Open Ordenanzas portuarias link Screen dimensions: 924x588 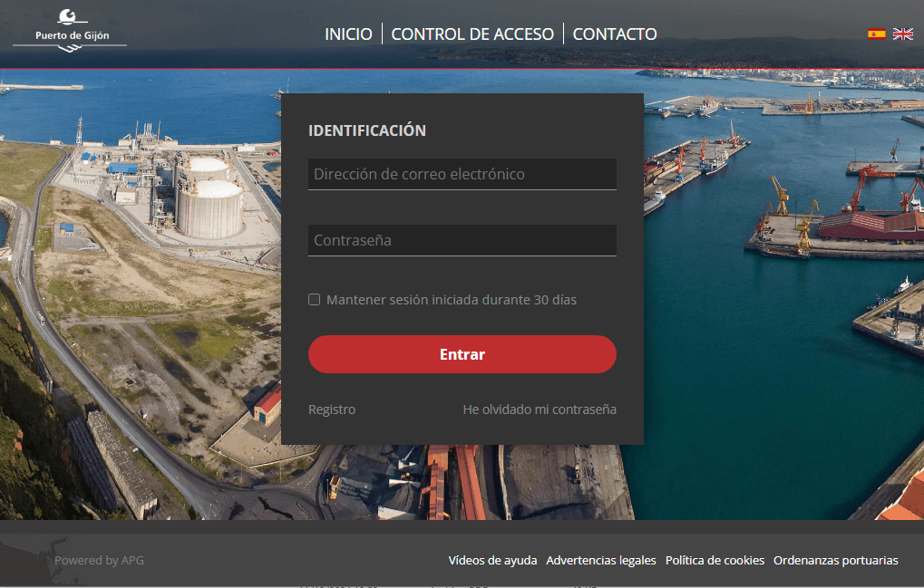coord(836,560)
